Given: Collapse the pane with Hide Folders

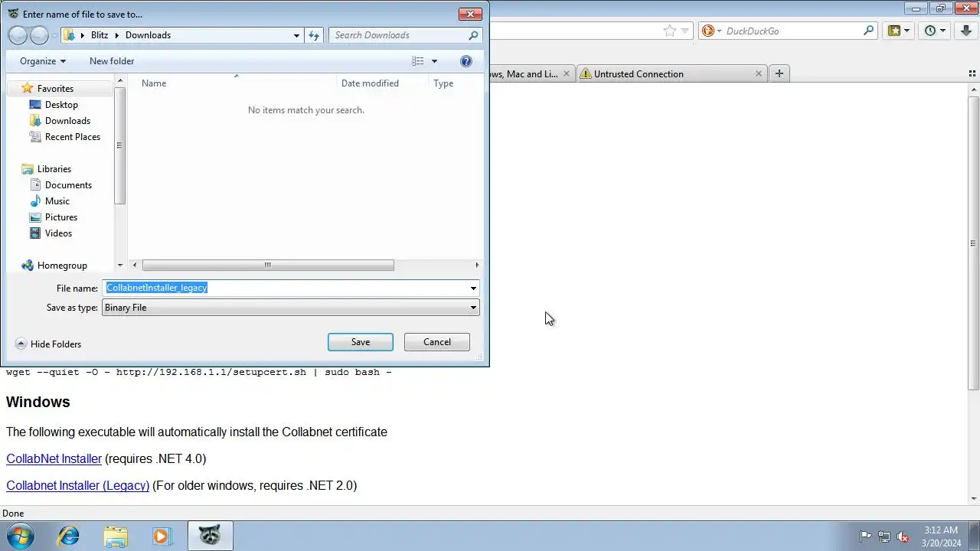Looking at the screenshot, I should [x=48, y=344].
